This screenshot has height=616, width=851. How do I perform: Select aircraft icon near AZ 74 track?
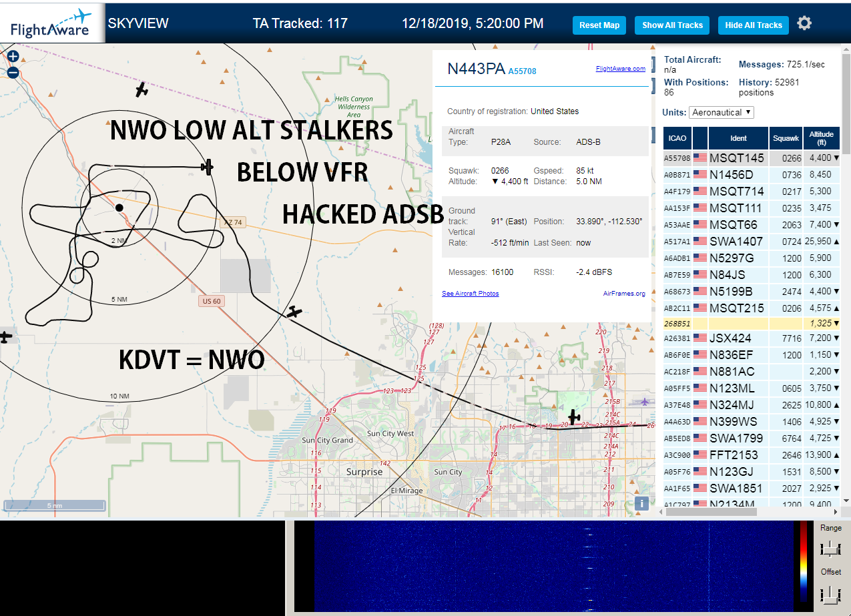coord(208,166)
